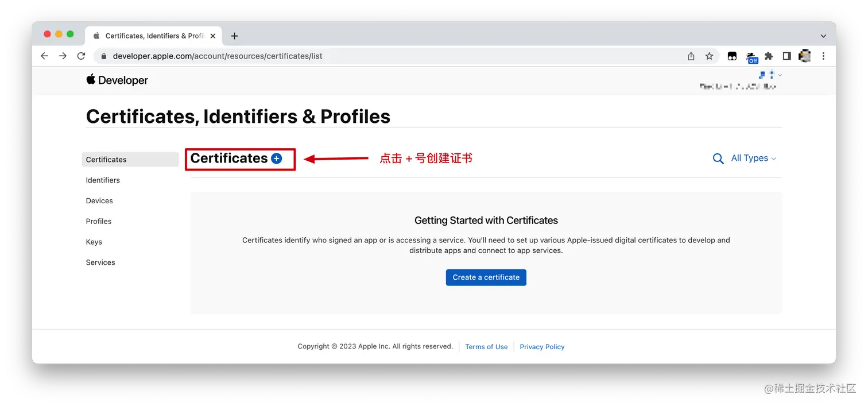Open the Chrome profile avatar

click(x=805, y=56)
